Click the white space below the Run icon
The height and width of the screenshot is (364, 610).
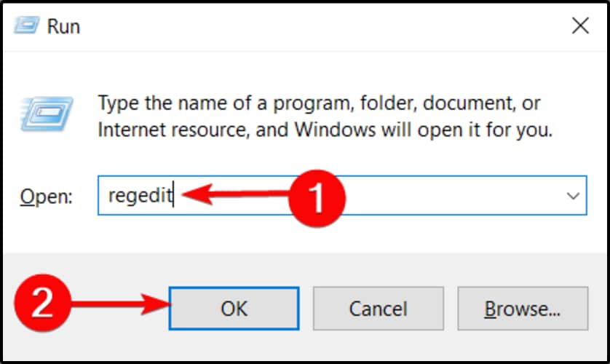pyautogui.click(x=45, y=157)
